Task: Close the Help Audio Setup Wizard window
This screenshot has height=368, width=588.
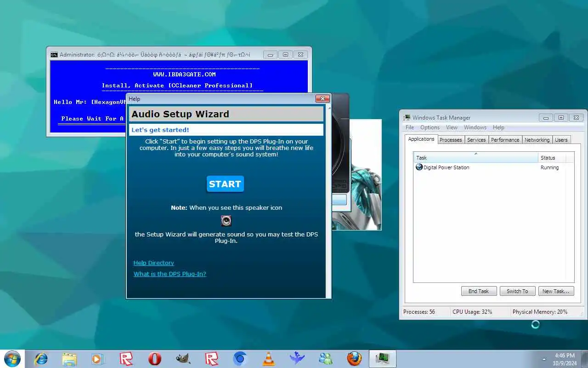Action: [322, 98]
